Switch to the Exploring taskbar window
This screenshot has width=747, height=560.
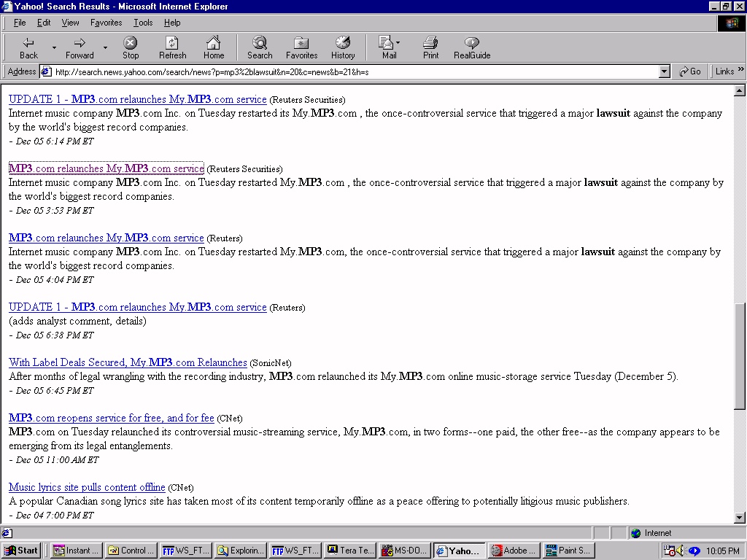coord(239,551)
